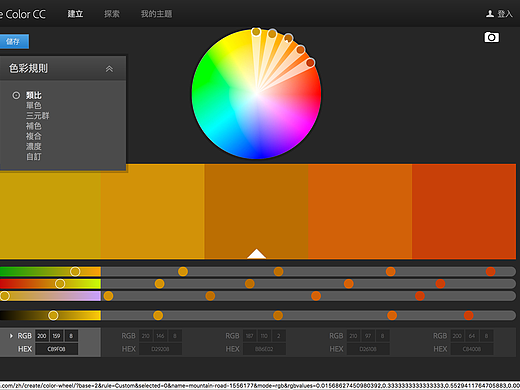Click the third-row slider dot under the D29208 swatch

pyautogui.click(x=108, y=296)
